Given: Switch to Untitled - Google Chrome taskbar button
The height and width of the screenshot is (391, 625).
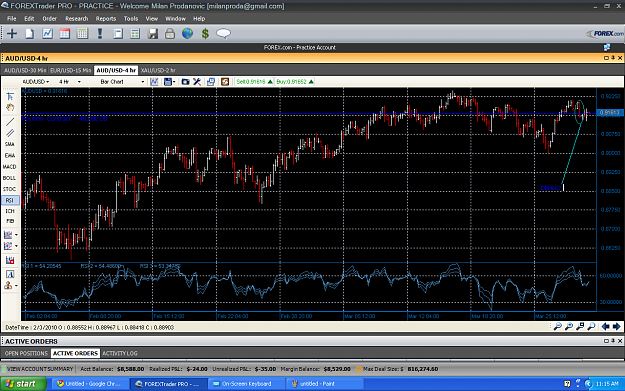Looking at the screenshot, I should [89, 384].
